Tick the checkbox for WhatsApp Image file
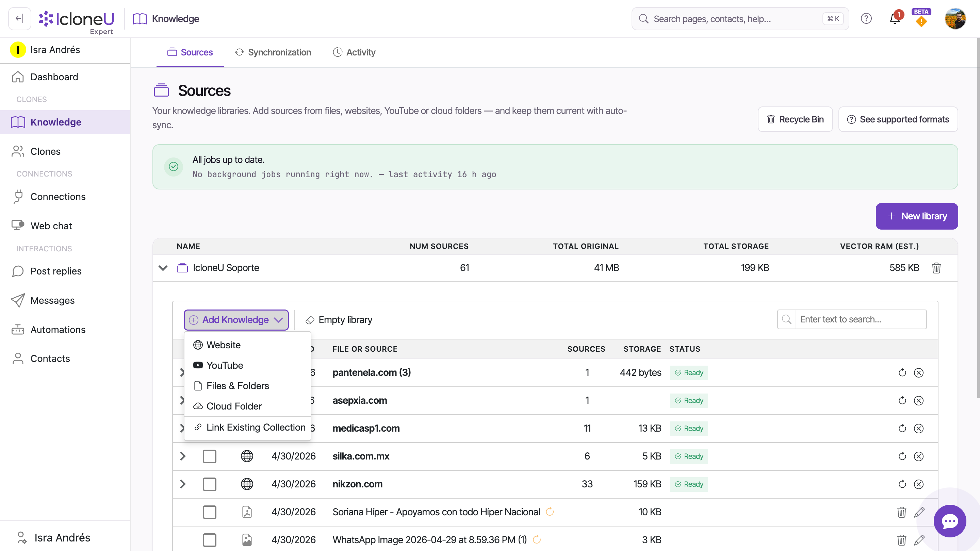Viewport: 980px width, 551px height. click(x=209, y=540)
